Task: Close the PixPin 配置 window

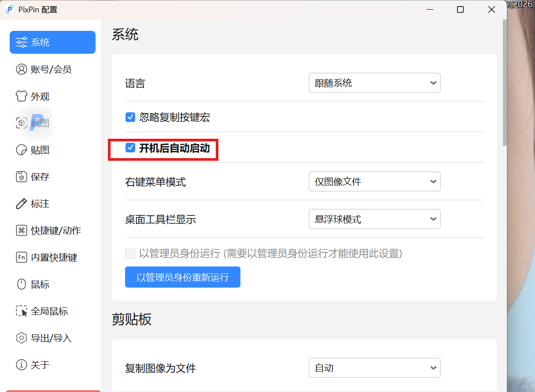Action: point(491,9)
